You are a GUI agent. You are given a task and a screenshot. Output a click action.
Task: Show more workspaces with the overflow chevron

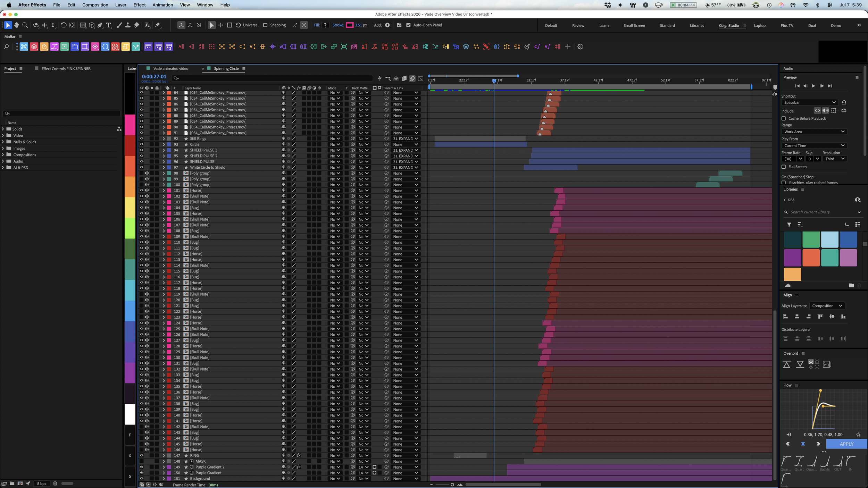pyautogui.click(x=859, y=25)
